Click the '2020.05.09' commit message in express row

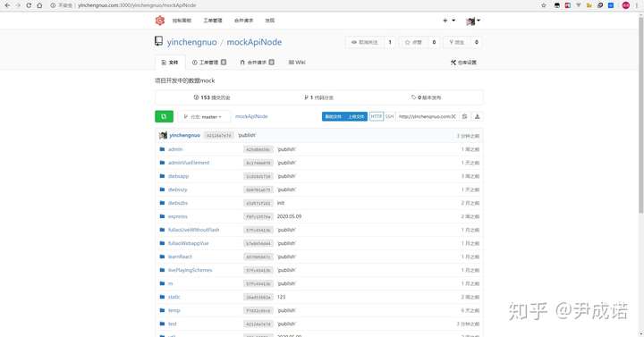pos(289,216)
